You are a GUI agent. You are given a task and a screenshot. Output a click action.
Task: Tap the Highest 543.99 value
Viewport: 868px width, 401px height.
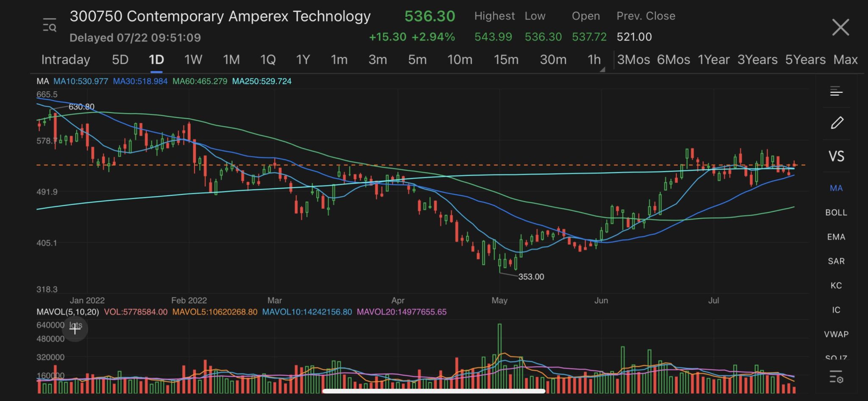click(493, 37)
